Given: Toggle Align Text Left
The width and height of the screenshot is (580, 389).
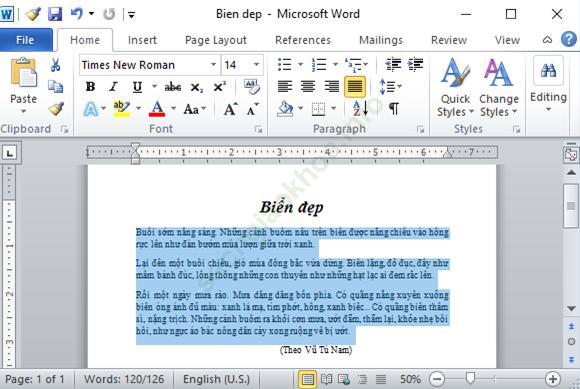Looking at the screenshot, I should coord(284,87).
